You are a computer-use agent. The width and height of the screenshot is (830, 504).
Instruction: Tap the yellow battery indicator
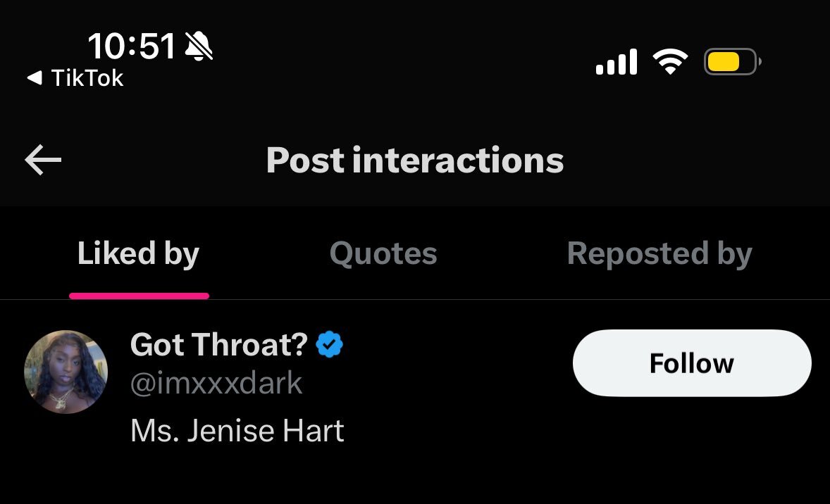(732, 62)
